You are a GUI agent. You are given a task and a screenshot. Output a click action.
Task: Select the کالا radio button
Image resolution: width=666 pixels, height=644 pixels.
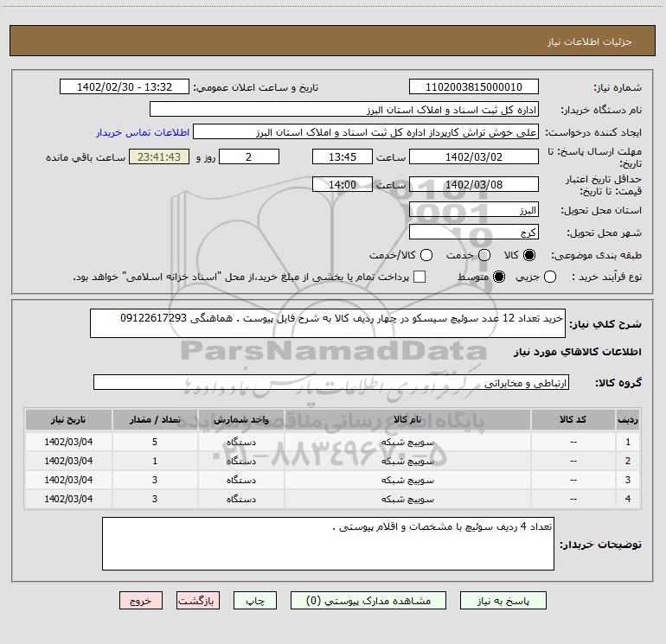529,255
